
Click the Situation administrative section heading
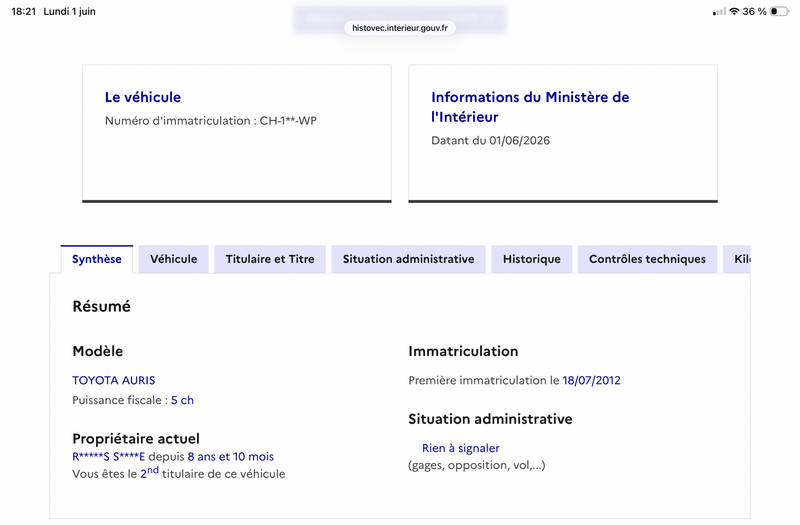tap(490, 419)
